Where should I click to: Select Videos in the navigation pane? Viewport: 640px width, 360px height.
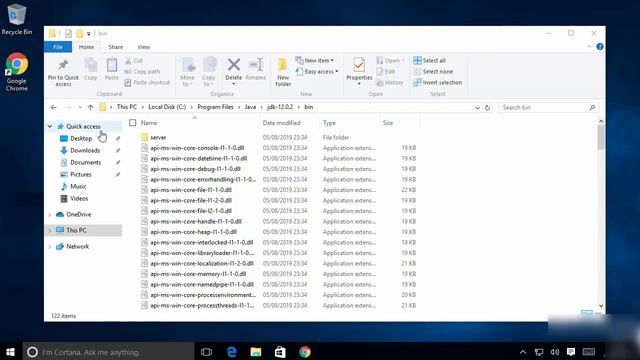(79, 198)
